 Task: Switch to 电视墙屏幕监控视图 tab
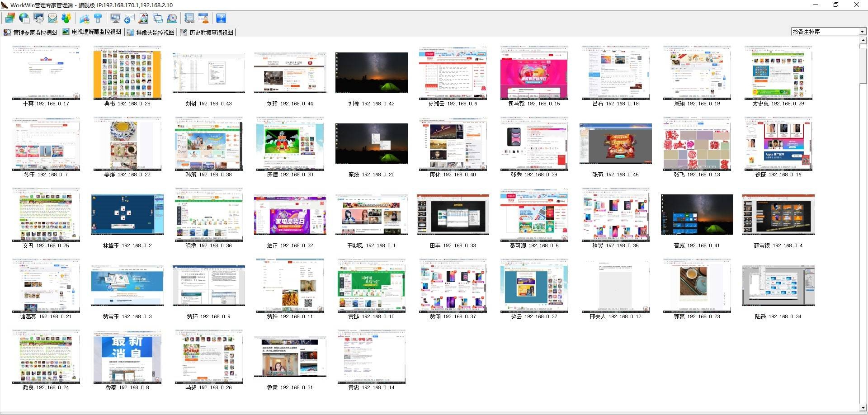(x=92, y=32)
